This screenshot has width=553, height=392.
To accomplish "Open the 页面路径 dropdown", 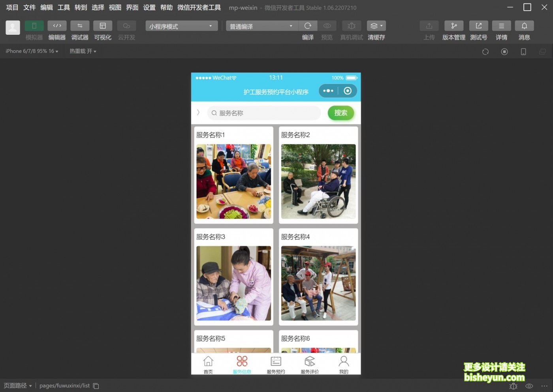I will point(18,386).
